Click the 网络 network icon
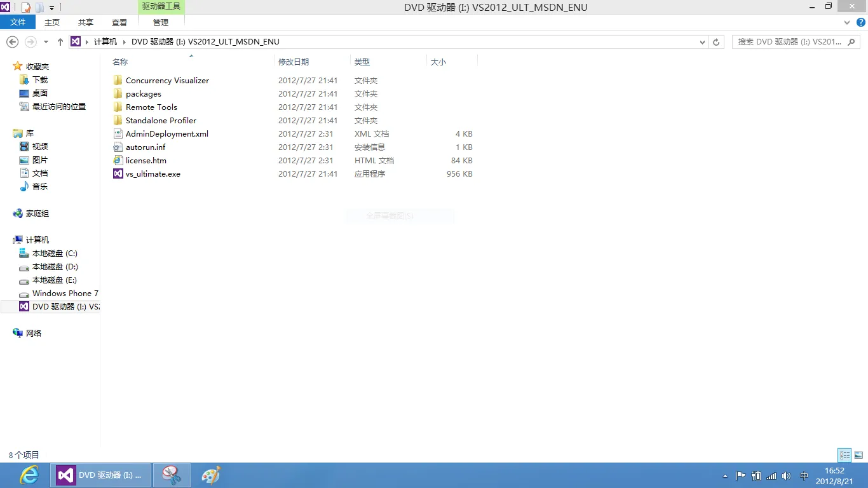868x488 pixels. pos(18,333)
